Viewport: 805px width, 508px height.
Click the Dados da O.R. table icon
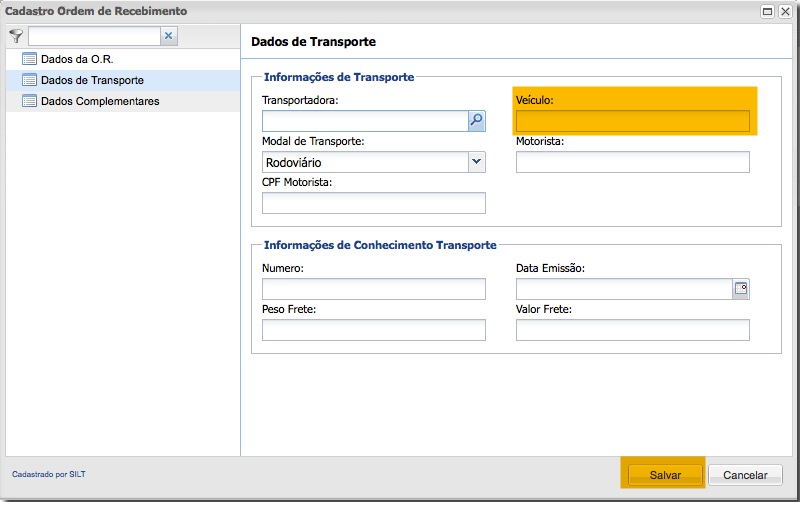pos(29,59)
